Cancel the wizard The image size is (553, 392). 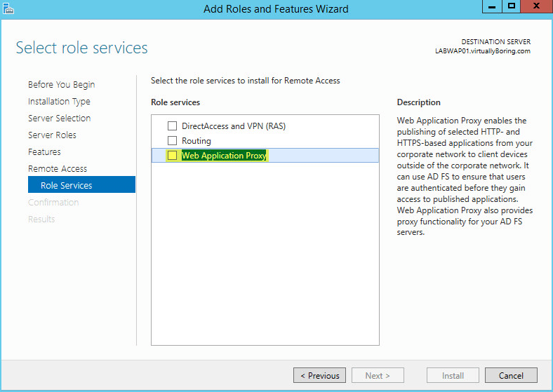511,375
